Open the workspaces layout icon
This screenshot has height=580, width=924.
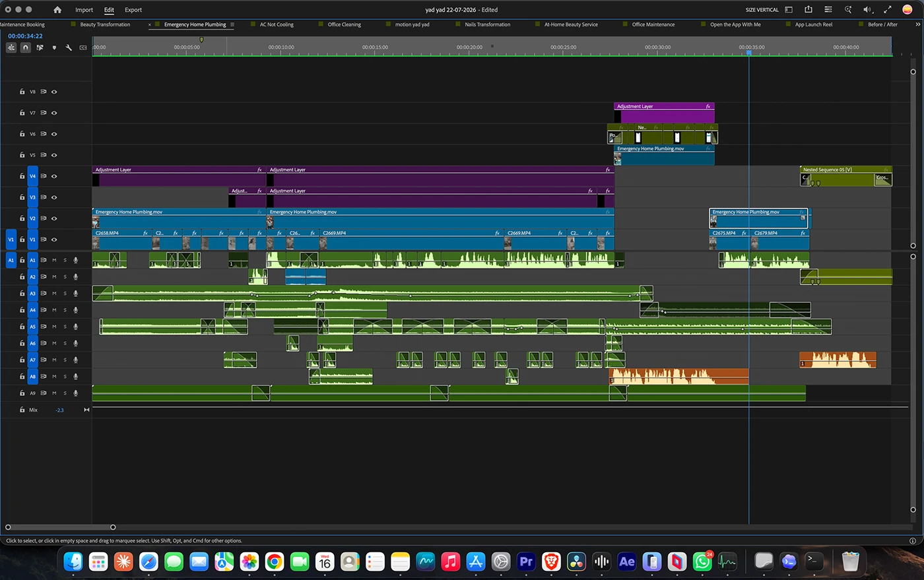[789, 10]
